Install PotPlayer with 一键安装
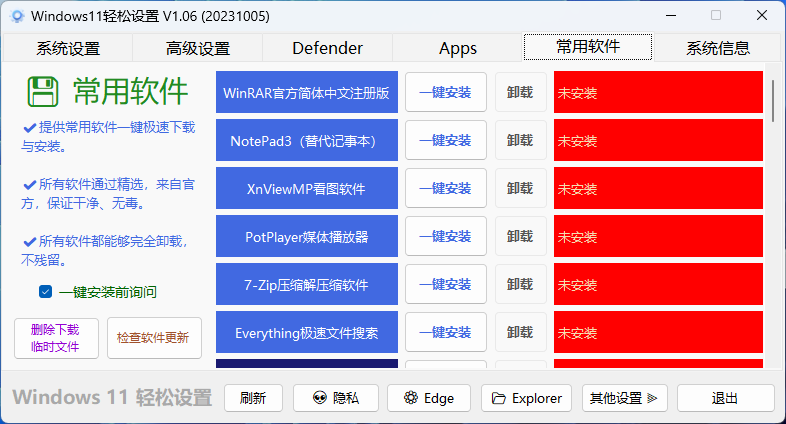This screenshot has height=424, width=786. (446, 237)
